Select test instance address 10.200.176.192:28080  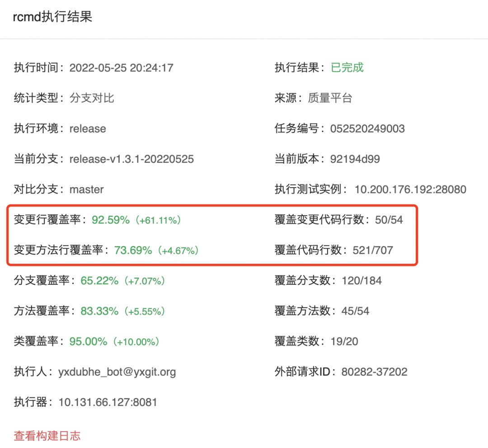point(410,189)
